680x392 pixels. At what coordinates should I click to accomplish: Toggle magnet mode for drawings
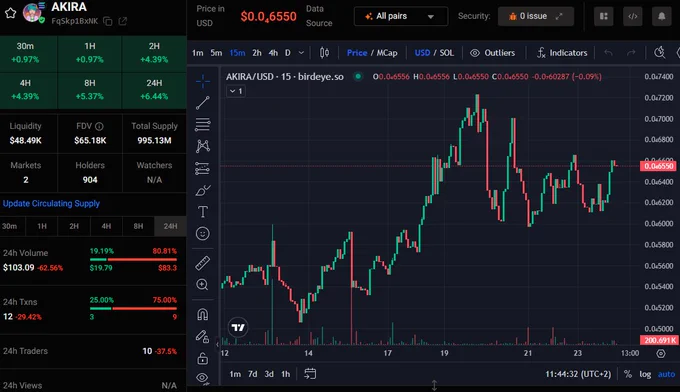(x=203, y=314)
